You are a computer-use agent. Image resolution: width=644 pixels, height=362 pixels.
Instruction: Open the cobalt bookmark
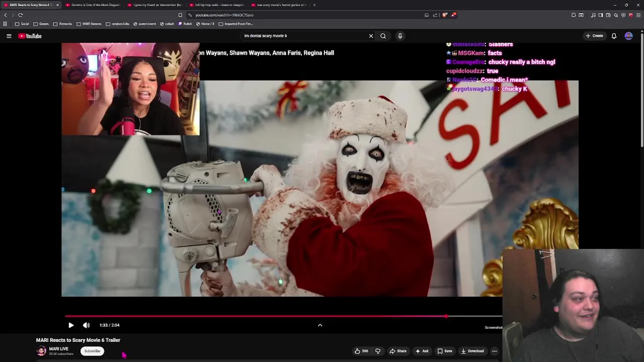(167, 24)
